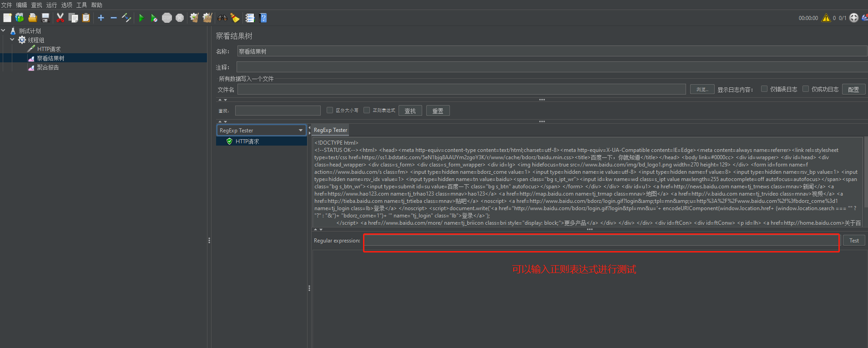Enable the 仅错误日志 checkbox
Image resolution: width=868 pixels, height=348 pixels.
click(x=764, y=89)
